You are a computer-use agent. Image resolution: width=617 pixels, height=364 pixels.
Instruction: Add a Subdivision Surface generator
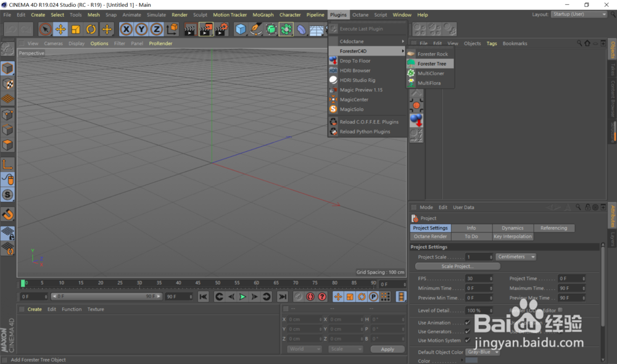(271, 29)
